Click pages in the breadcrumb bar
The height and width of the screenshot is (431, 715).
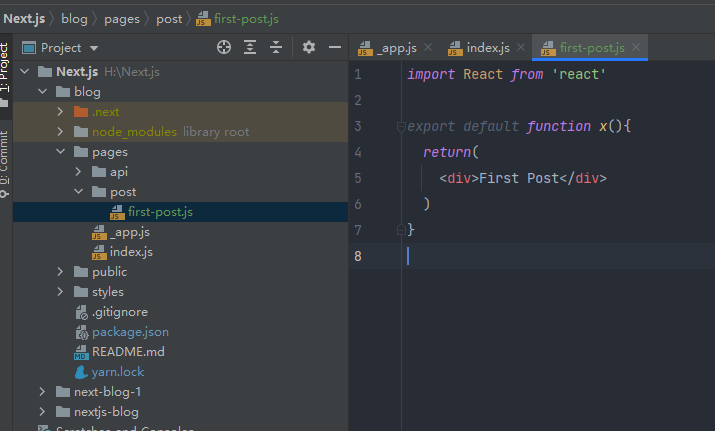coord(122,19)
